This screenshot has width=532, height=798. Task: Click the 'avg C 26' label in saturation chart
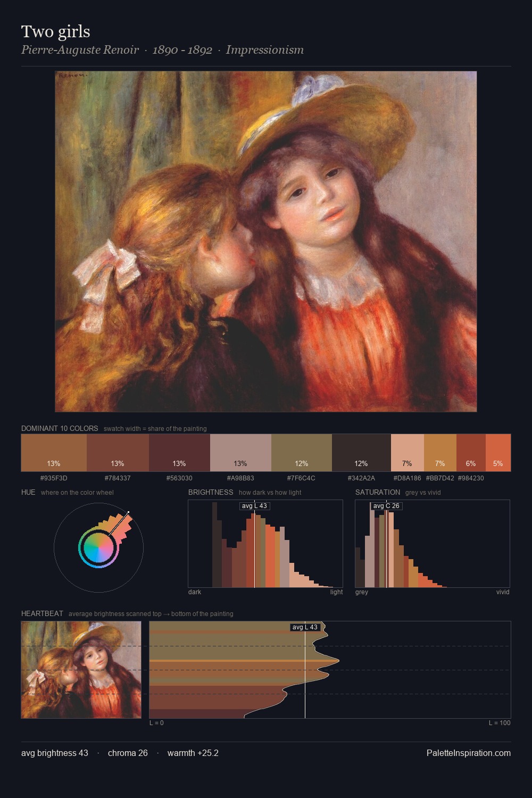click(386, 506)
